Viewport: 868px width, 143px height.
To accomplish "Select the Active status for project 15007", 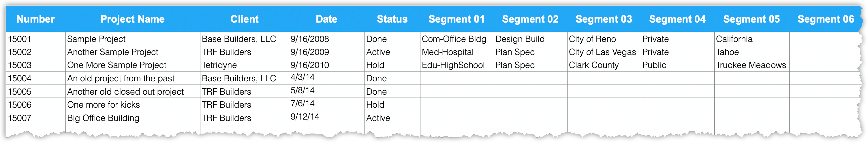I will pyautogui.click(x=392, y=118).
